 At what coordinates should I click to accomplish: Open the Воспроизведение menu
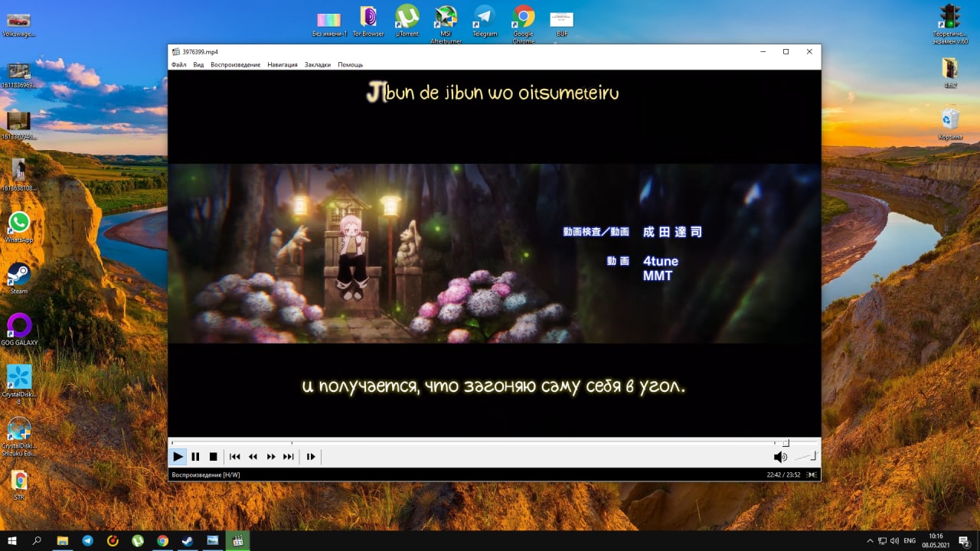tap(236, 65)
